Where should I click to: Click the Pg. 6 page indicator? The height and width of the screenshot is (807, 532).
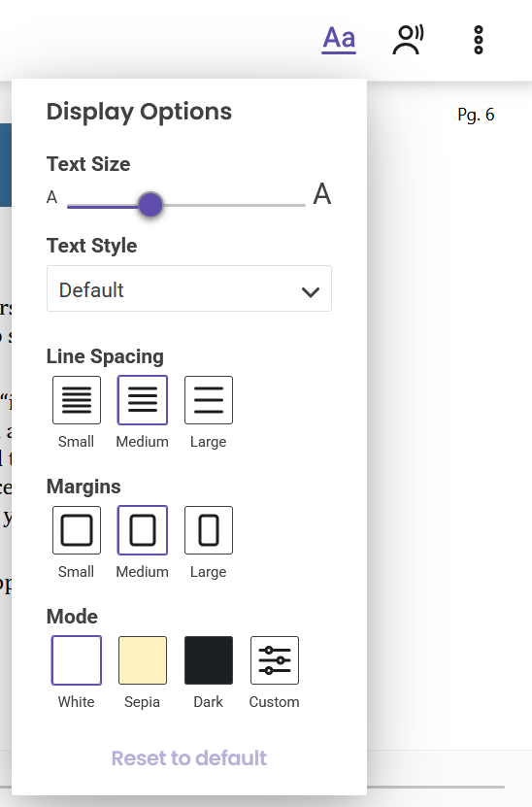click(x=476, y=115)
